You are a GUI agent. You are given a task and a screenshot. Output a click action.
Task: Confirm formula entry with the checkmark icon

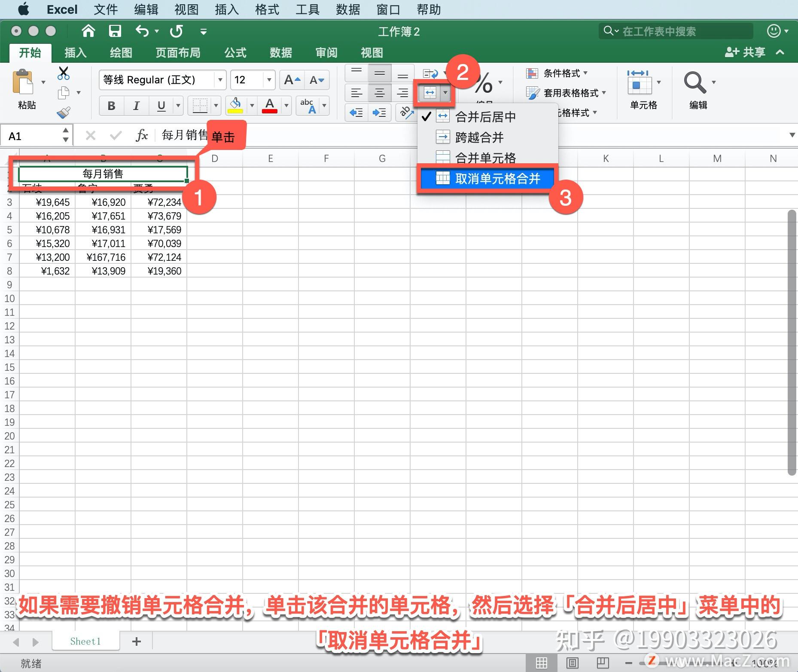116,136
